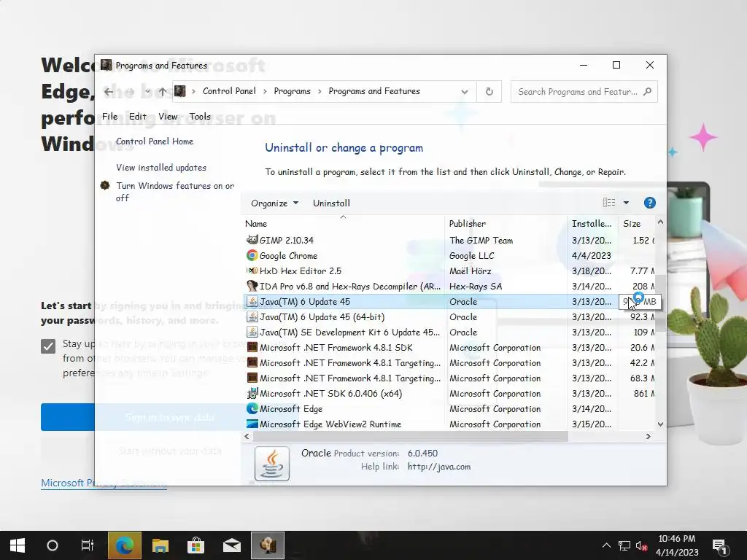Click the Java(TM) 6 Update 45 (64-bit) icon

click(252, 316)
